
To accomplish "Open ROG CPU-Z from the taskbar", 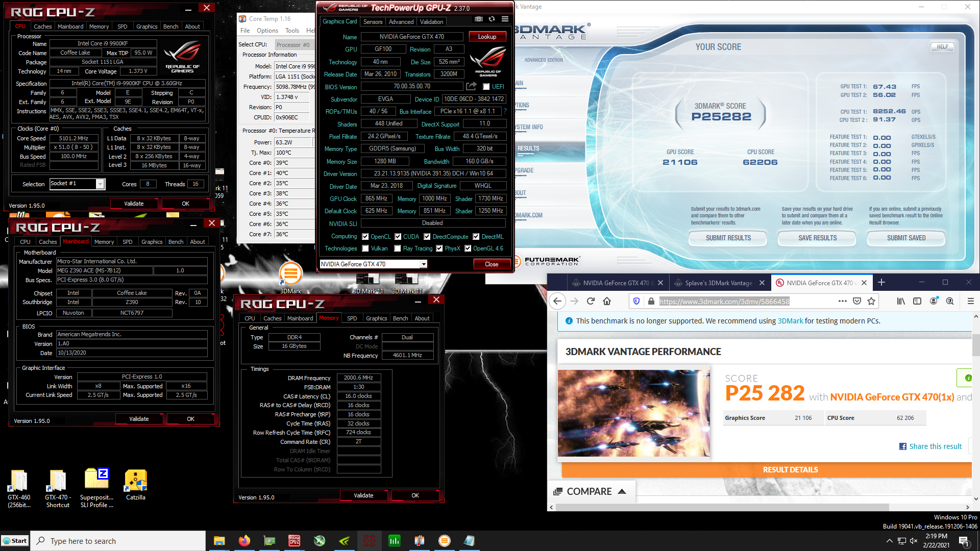I will coord(295,541).
